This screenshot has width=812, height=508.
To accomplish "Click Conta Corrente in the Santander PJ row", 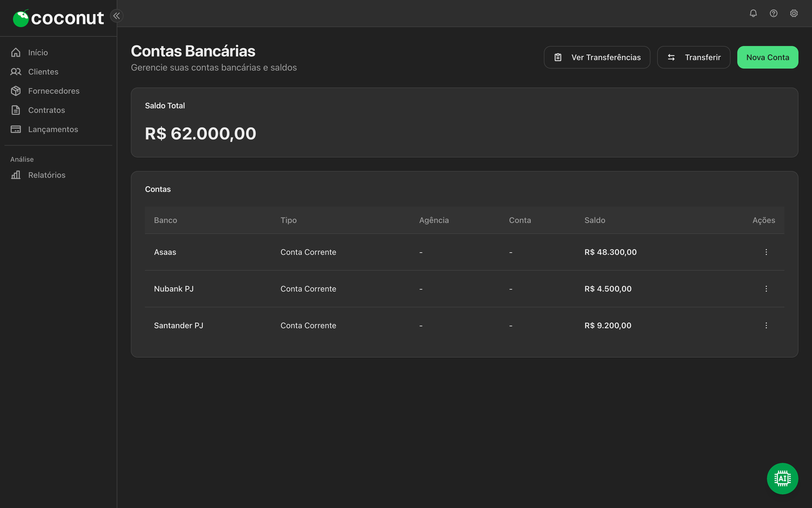I will pos(308,325).
